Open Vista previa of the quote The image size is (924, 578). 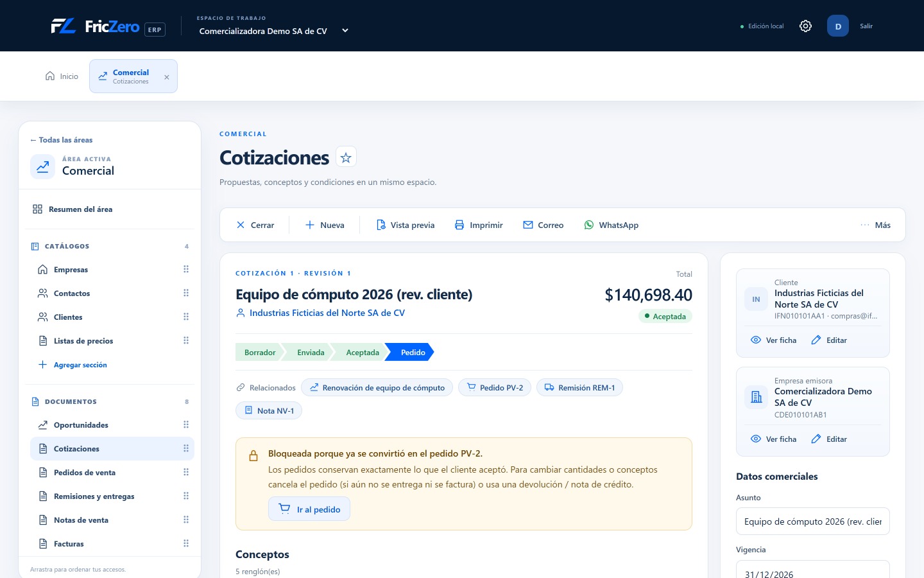pos(406,225)
